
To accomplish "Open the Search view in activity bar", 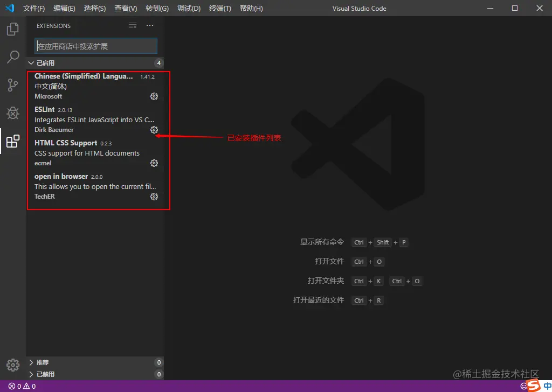I will point(13,57).
